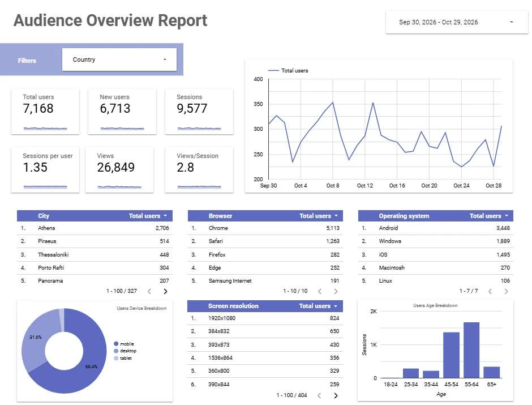This screenshot has height=405, width=532.
Task: Click the Screen resolution column header
Action: [x=233, y=306]
